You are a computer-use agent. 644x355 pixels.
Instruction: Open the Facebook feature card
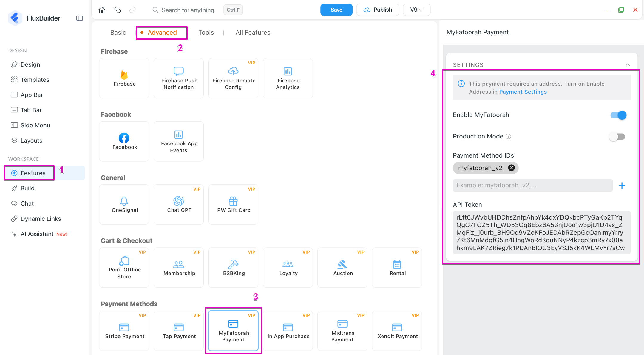coord(124,141)
